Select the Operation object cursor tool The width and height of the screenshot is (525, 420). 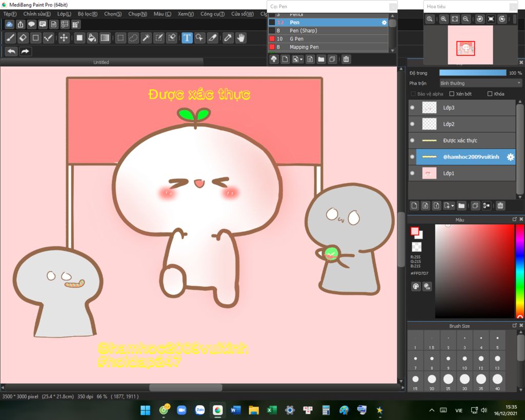coord(199,38)
